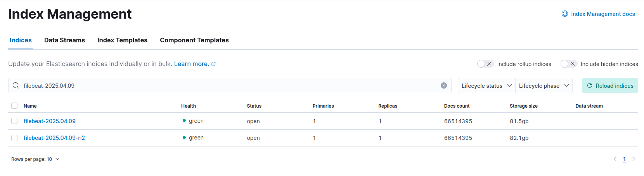Tick the filebeat-2025.04.09-ri2 row checkbox
Image resolution: width=644 pixels, height=176 pixels.
pyautogui.click(x=14, y=138)
